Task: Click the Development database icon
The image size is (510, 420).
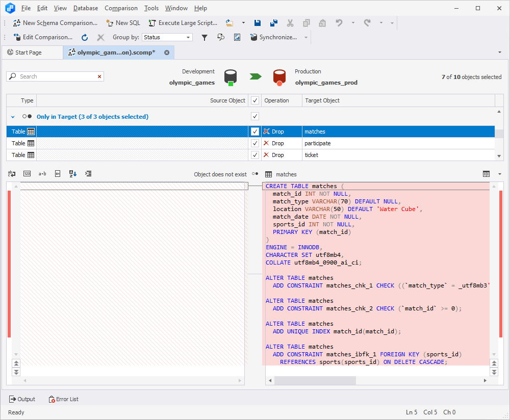Action: pyautogui.click(x=231, y=77)
